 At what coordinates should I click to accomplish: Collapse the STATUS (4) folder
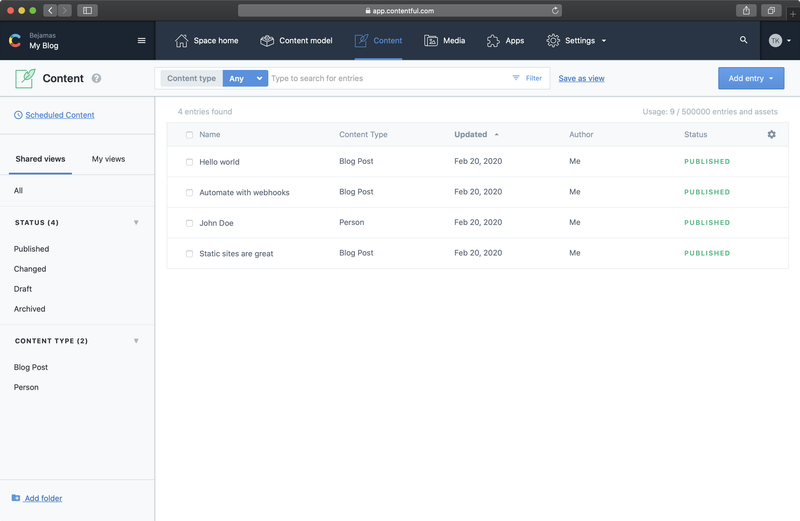(x=136, y=222)
